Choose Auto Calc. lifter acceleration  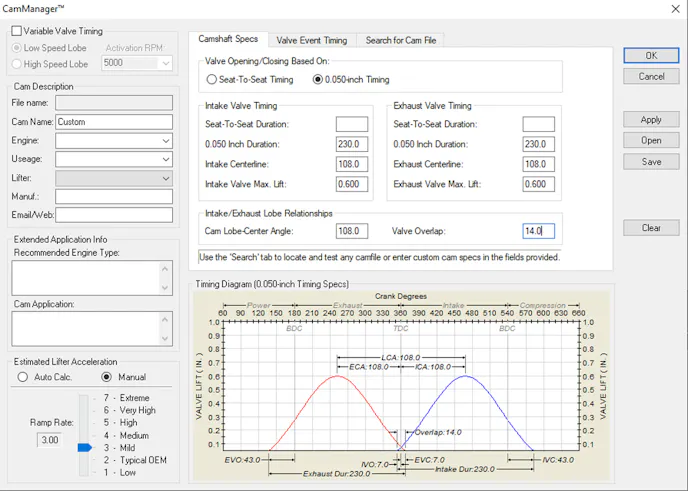coord(23,377)
